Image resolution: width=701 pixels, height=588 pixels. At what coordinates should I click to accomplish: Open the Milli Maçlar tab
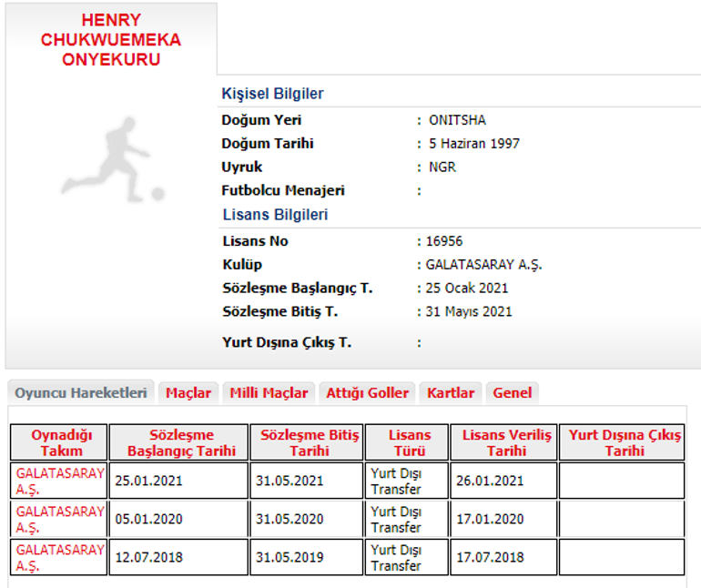[269, 392]
